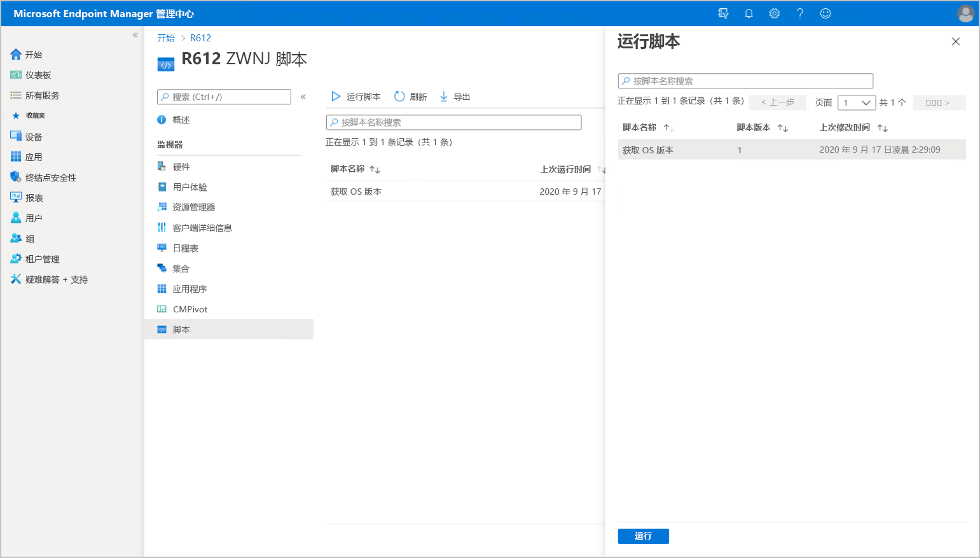Sort panel table by 脚本版本
Viewport: 980px width, 558px height.
pos(763,128)
